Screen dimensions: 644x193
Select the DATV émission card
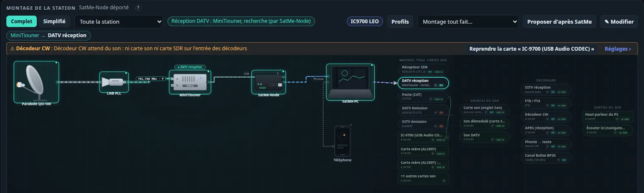424,110
